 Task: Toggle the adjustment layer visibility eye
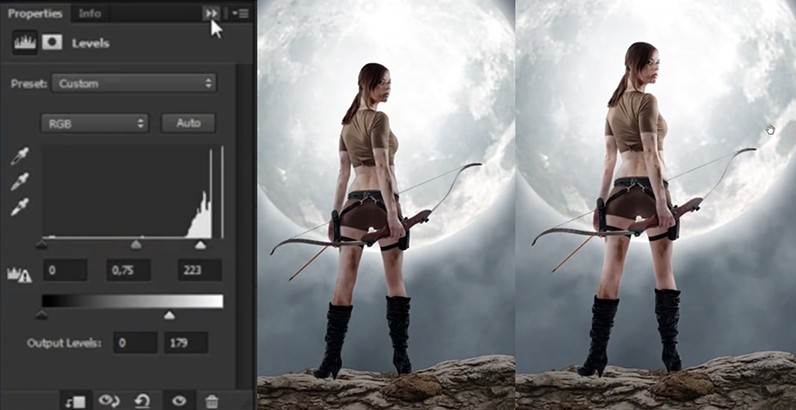(x=179, y=401)
